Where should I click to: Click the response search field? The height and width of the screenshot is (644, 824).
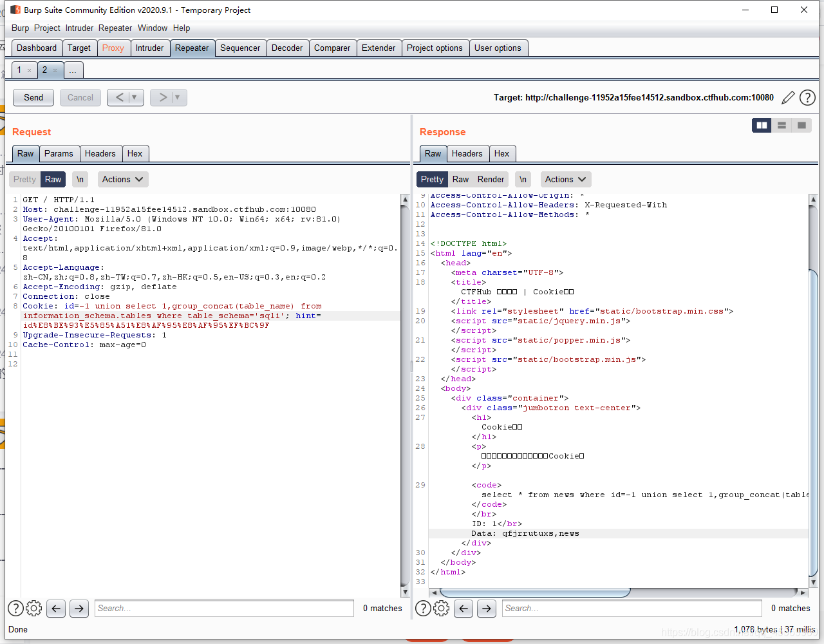[x=632, y=608]
